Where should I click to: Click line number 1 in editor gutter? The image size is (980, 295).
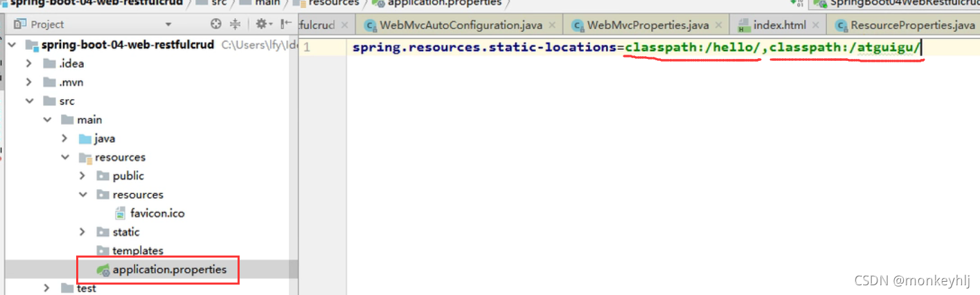click(306, 48)
